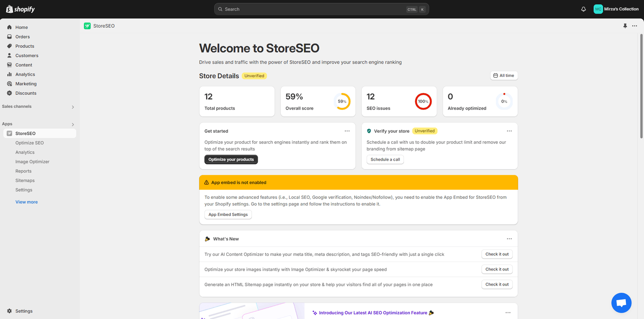The height and width of the screenshot is (319, 644).
Task: Open Reports in the StoreSEO menu
Action: coord(23,171)
